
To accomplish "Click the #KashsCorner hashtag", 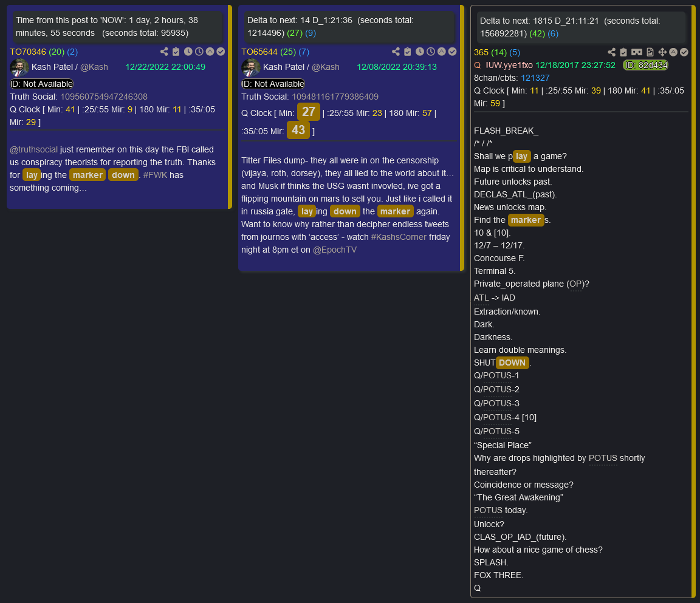I will 399,237.
